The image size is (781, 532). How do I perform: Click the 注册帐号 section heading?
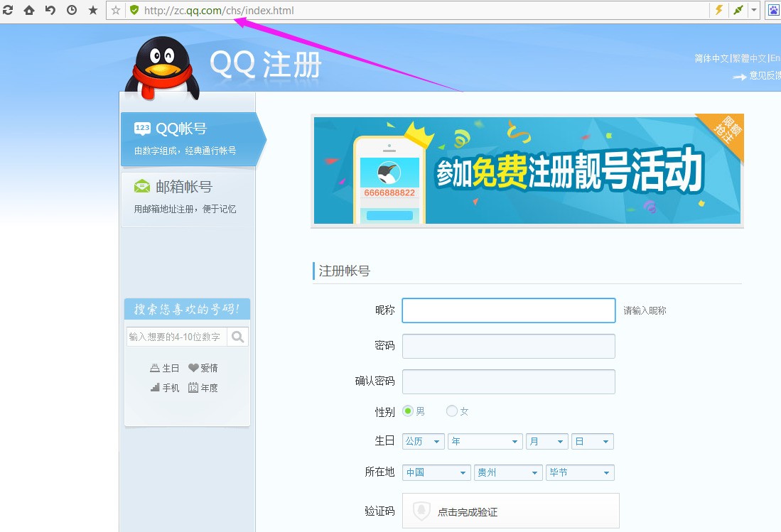(x=344, y=271)
